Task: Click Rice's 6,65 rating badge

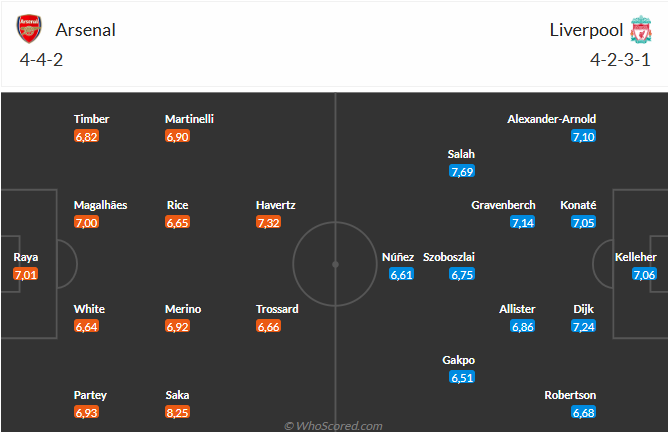Action: [x=178, y=222]
